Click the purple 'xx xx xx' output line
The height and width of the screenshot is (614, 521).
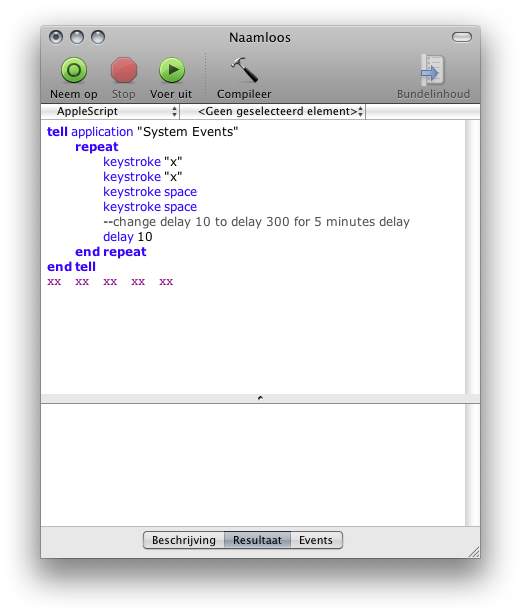click(110, 282)
